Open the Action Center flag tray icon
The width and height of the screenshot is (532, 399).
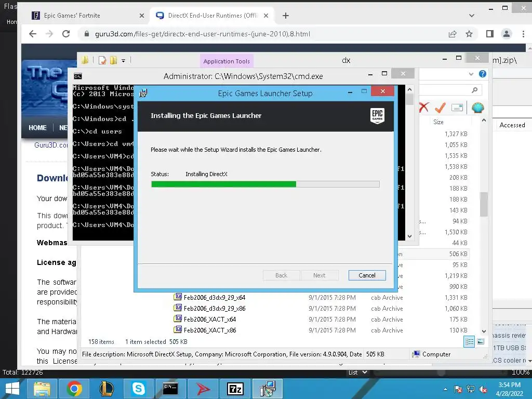tap(458, 389)
